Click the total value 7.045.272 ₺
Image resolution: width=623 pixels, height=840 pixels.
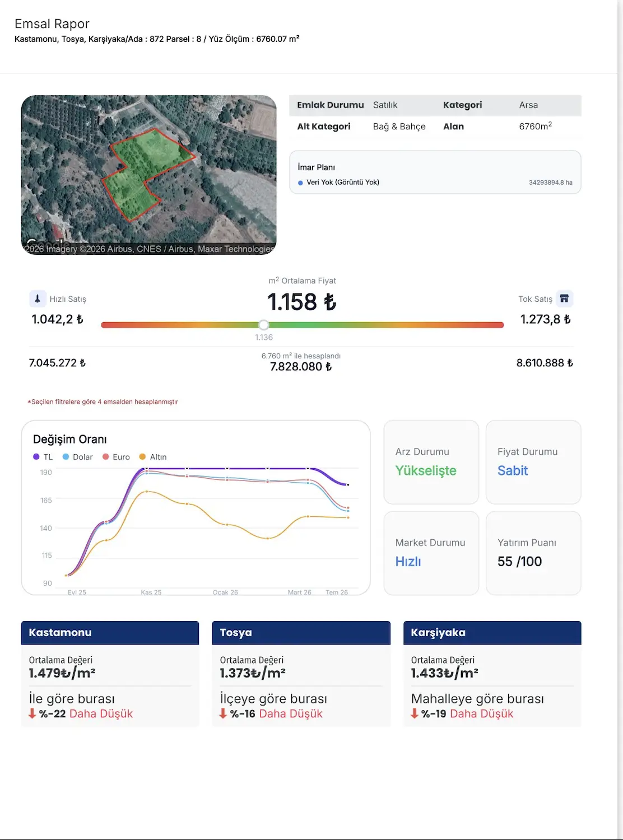(57, 363)
